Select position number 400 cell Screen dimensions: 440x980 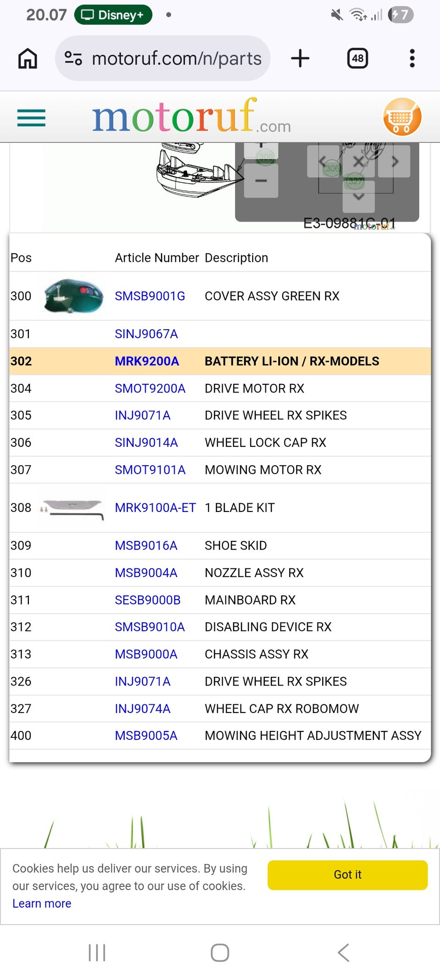click(21, 735)
